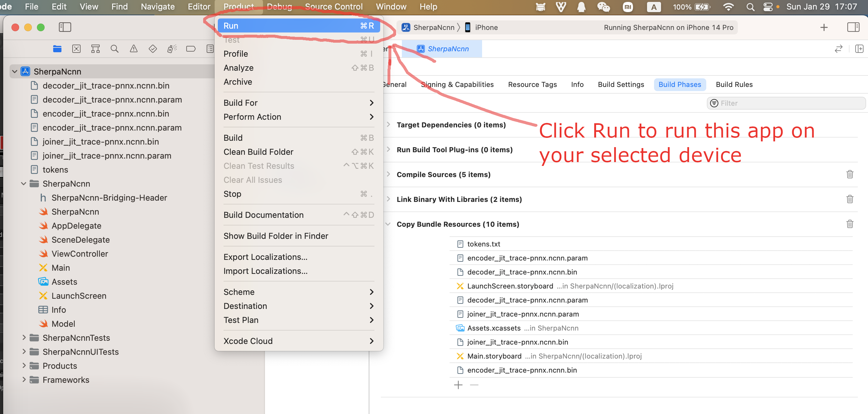Open the Navigate menu

158,7
